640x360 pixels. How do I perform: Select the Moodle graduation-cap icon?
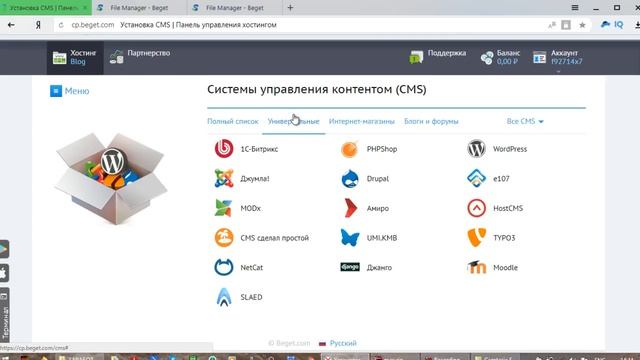(x=476, y=267)
